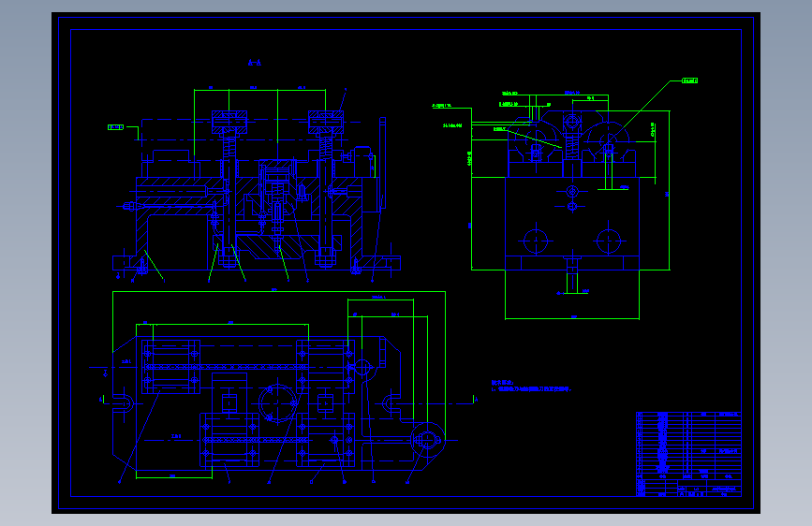This screenshot has height=526, width=812.
Task: Select the parts list table above the title block
Action: [688, 446]
